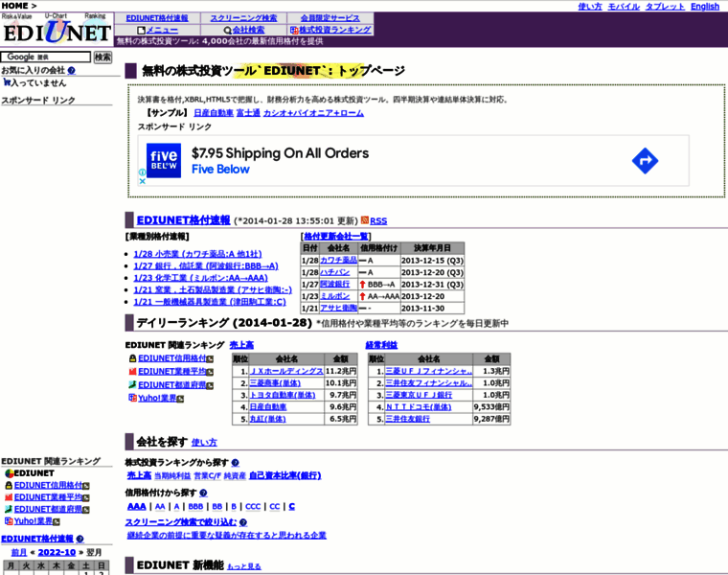Open the 使い方 link at top right
The width and height of the screenshot is (728, 575).
(x=590, y=7)
